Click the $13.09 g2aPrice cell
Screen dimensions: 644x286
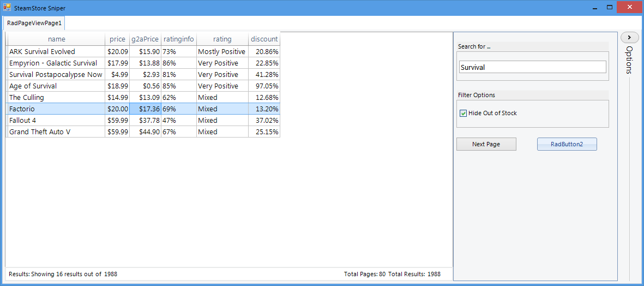[146, 97]
